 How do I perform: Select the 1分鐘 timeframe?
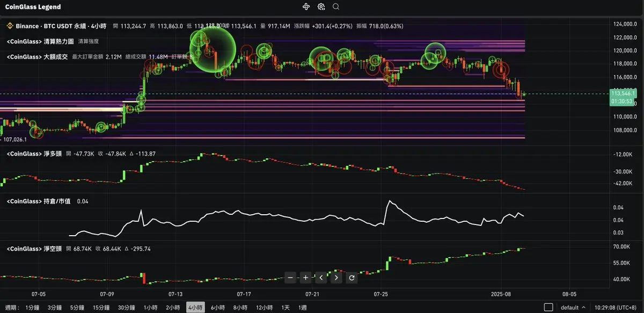click(33, 308)
